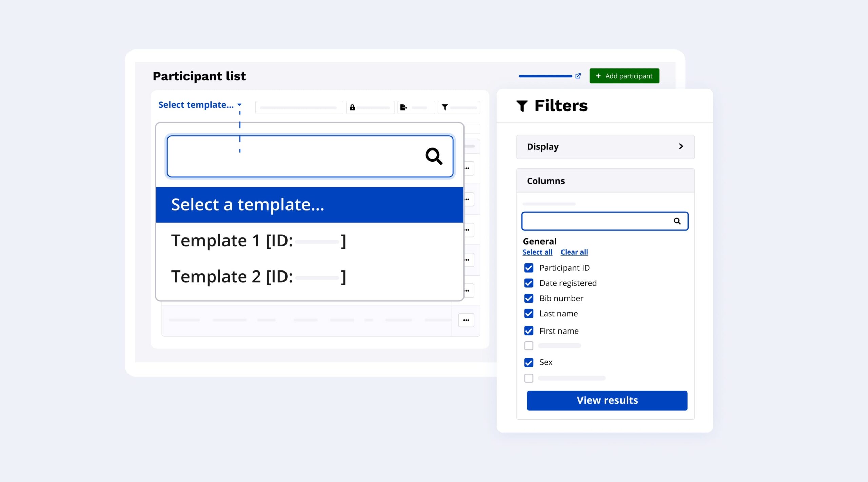
Task: Uncheck the Participant ID column
Action: point(529,268)
